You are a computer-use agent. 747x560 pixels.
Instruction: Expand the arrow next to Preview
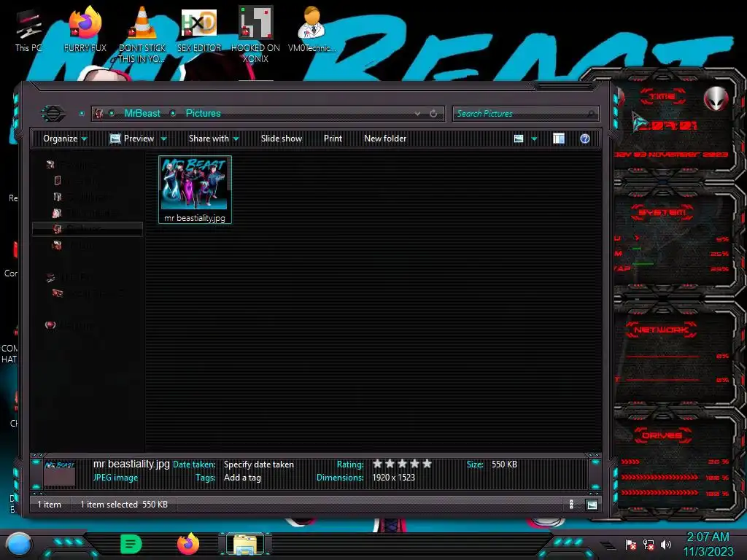164,139
